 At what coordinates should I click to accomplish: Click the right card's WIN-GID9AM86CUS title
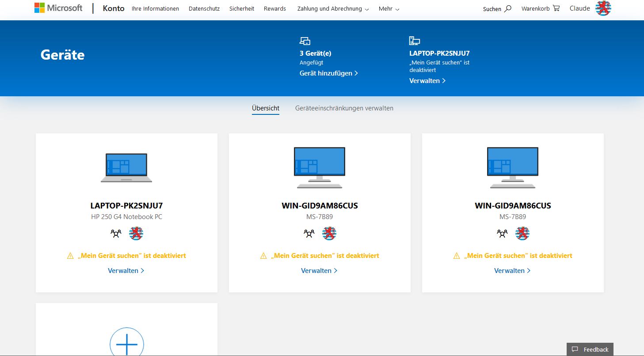point(513,206)
